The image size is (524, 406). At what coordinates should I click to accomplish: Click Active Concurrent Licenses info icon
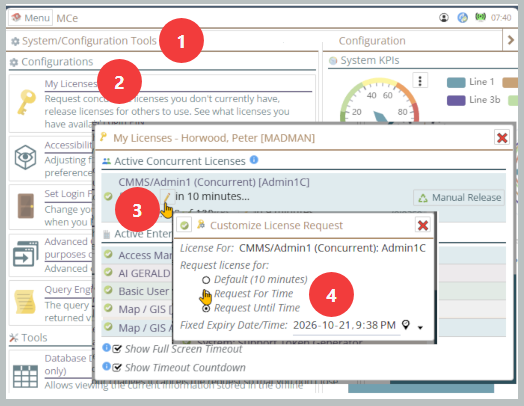254,160
